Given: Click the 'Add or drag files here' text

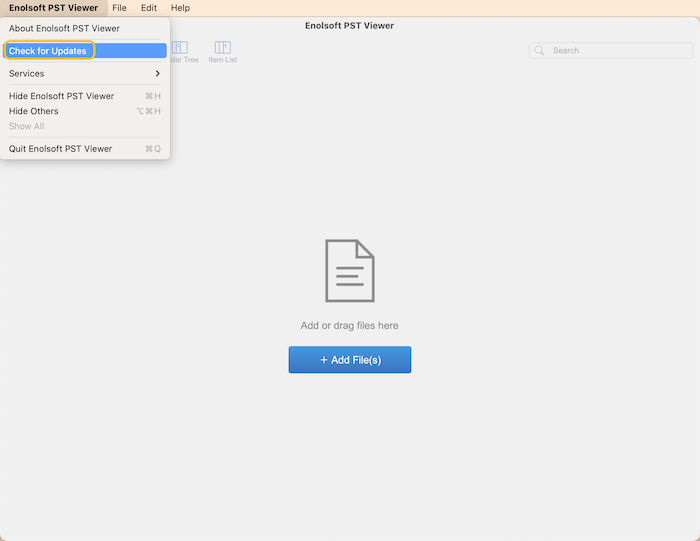Looking at the screenshot, I should (349, 325).
